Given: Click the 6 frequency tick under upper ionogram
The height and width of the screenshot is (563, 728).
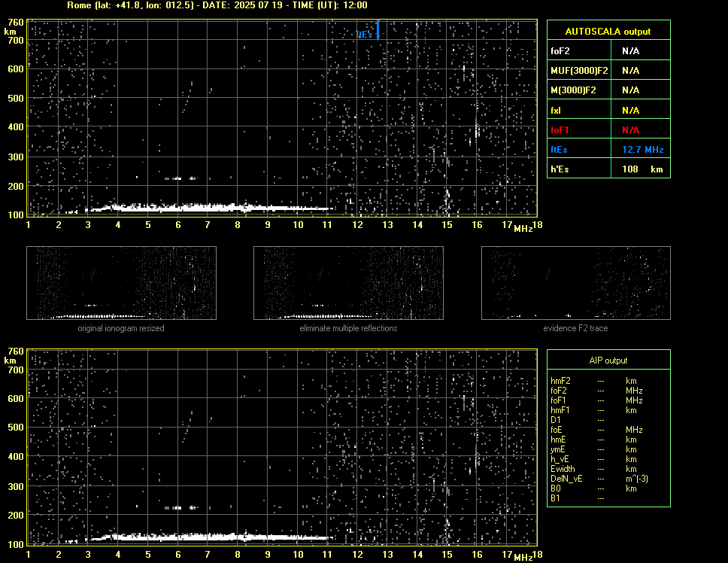Looking at the screenshot, I should tap(177, 225).
